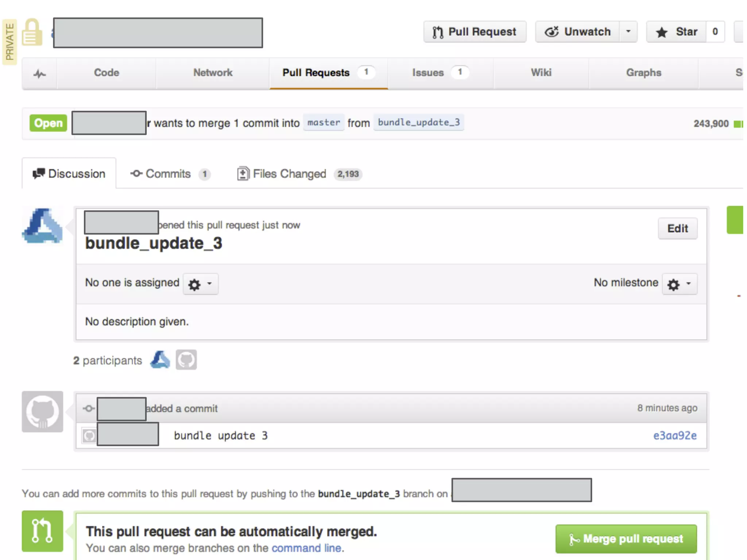This screenshot has width=747, height=560.
Task: Star this repository
Action: pos(677,32)
